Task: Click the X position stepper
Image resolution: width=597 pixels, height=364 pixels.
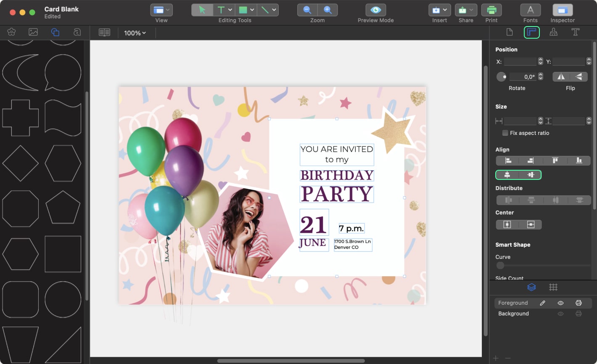Action: (x=540, y=61)
